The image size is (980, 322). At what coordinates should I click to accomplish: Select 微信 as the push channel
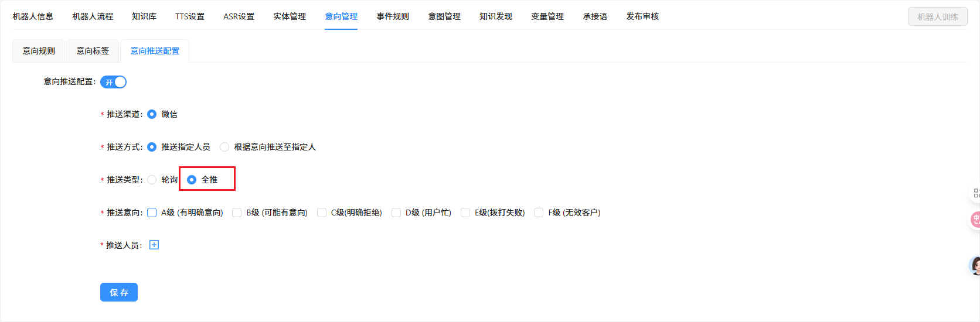pos(152,114)
